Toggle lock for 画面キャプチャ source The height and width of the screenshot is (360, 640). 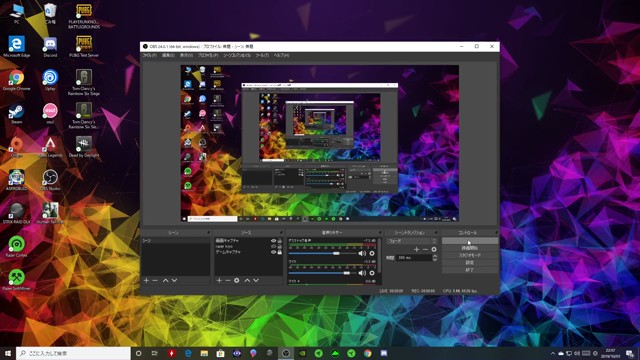(280, 241)
